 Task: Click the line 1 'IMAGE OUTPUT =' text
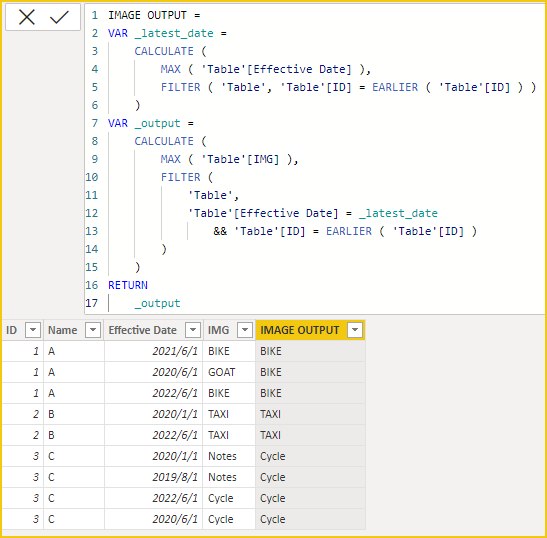(x=154, y=15)
